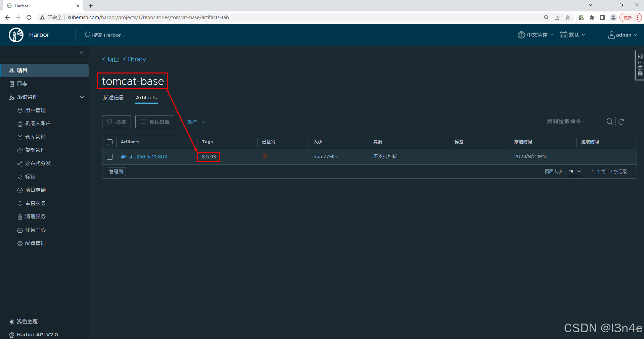Click the 扫描 scan button

pyautogui.click(x=116, y=122)
